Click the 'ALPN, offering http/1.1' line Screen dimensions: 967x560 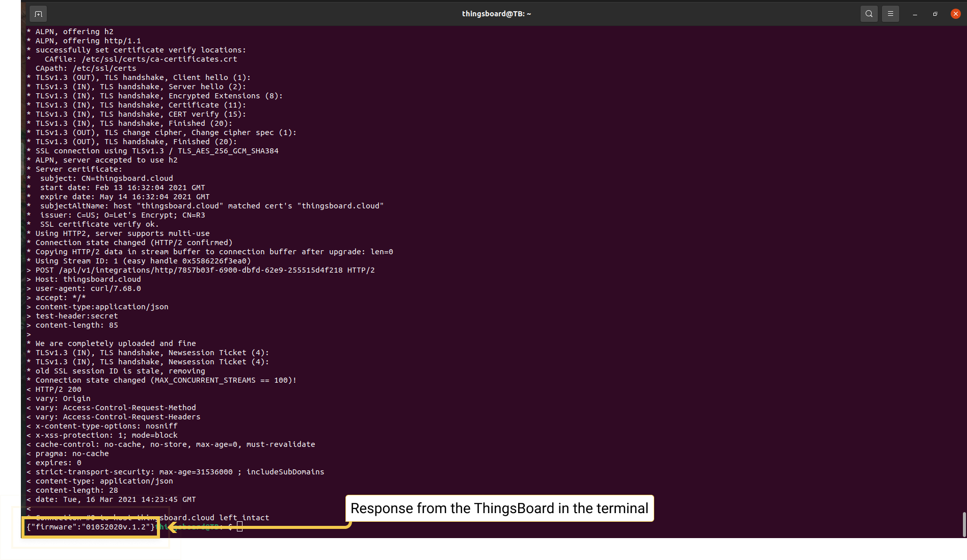pyautogui.click(x=84, y=41)
